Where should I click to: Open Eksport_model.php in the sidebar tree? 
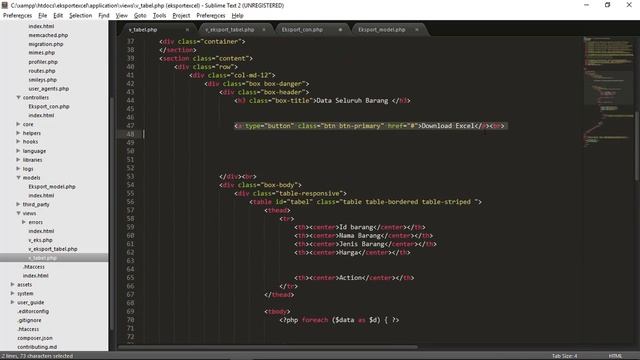point(52,187)
